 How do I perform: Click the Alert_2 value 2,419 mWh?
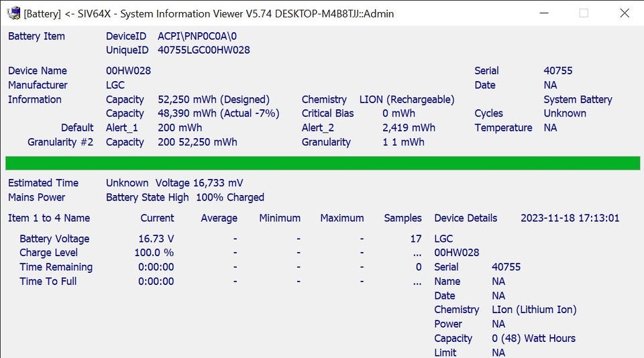click(x=408, y=127)
